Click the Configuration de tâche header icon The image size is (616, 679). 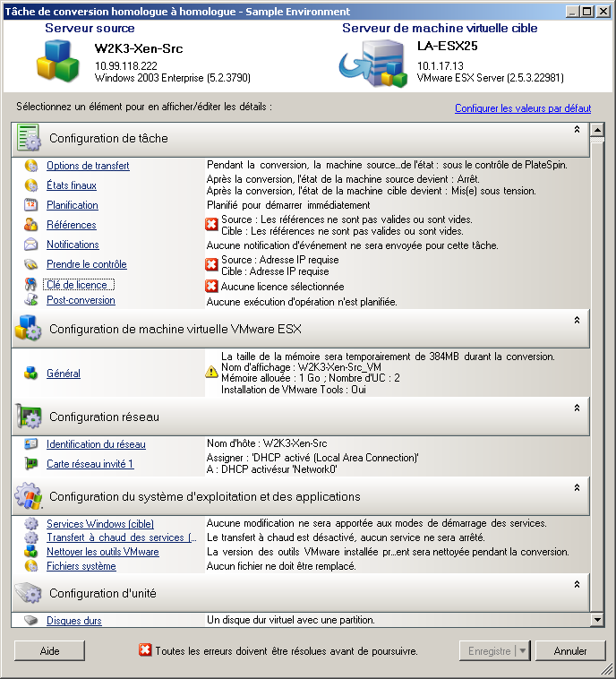pos(29,138)
